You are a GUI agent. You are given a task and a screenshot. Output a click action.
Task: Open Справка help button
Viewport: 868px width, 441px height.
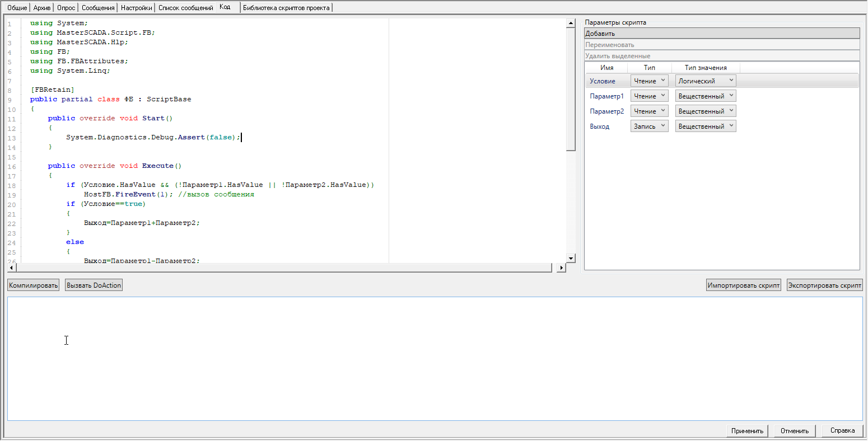coord(842,430)
